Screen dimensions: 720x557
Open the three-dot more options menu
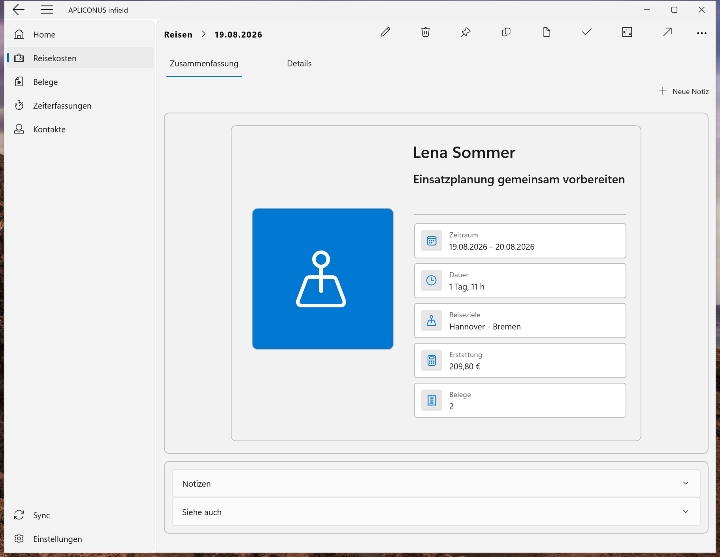(x=701, y=33)
